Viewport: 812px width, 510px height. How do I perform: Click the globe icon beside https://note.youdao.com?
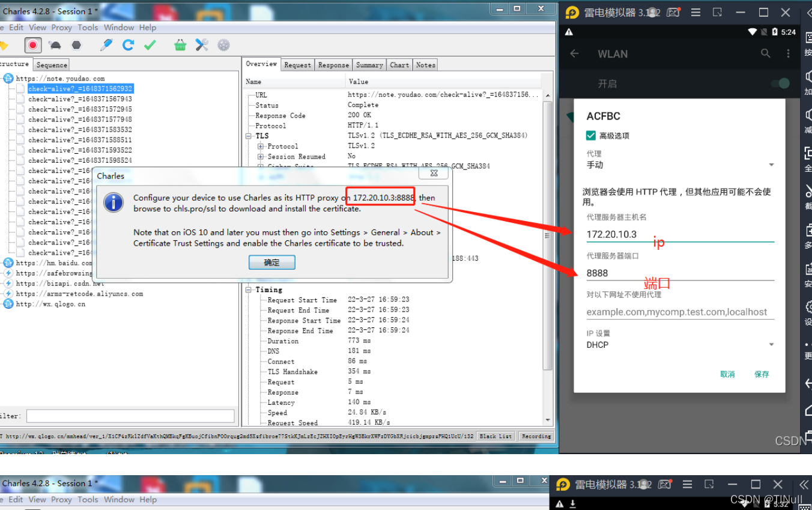[8, 78]
